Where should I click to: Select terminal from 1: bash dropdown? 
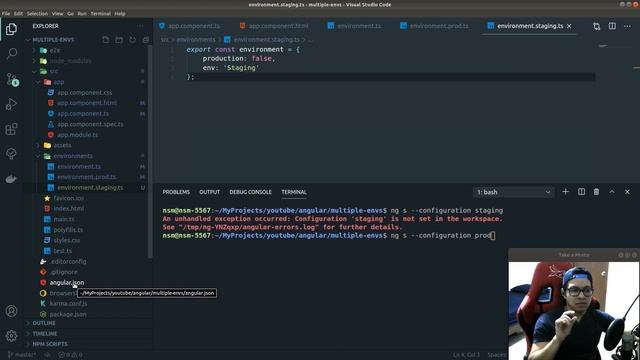click(513, 192)
